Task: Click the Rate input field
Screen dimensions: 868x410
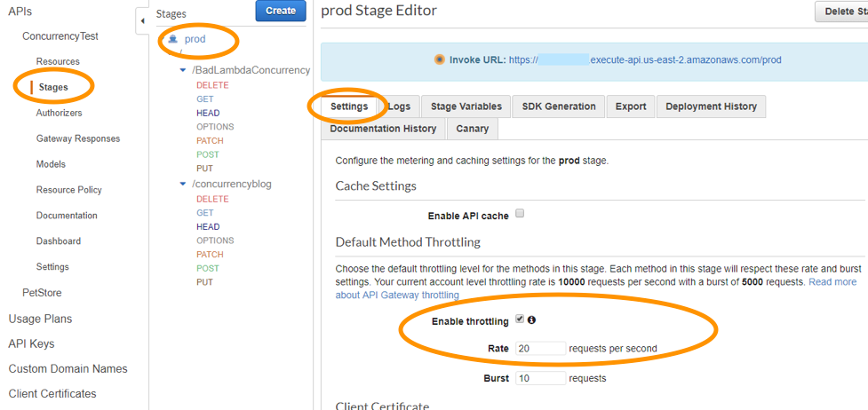Action: pos(540,349)
